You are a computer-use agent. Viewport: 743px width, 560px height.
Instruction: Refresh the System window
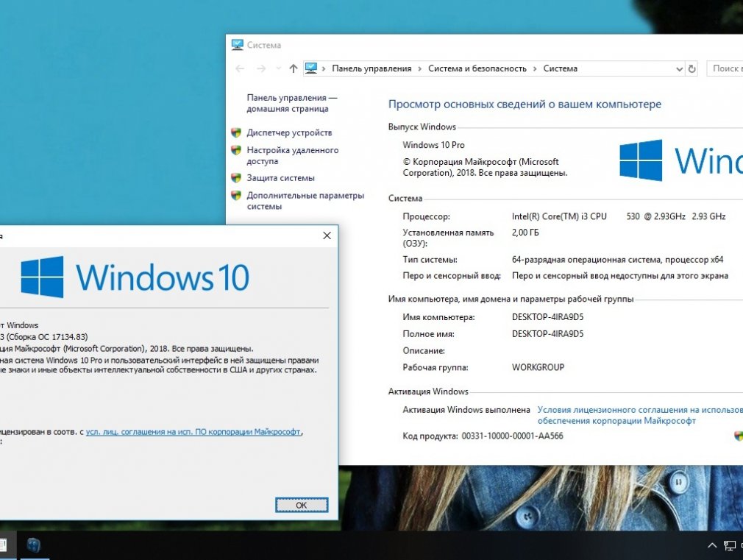tap(692, 68)
